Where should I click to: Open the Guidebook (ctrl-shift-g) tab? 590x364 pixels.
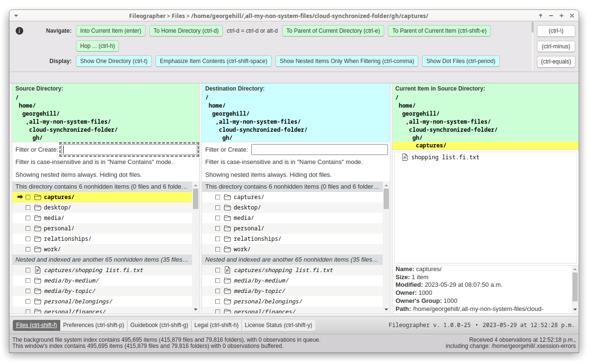[159, 325]
